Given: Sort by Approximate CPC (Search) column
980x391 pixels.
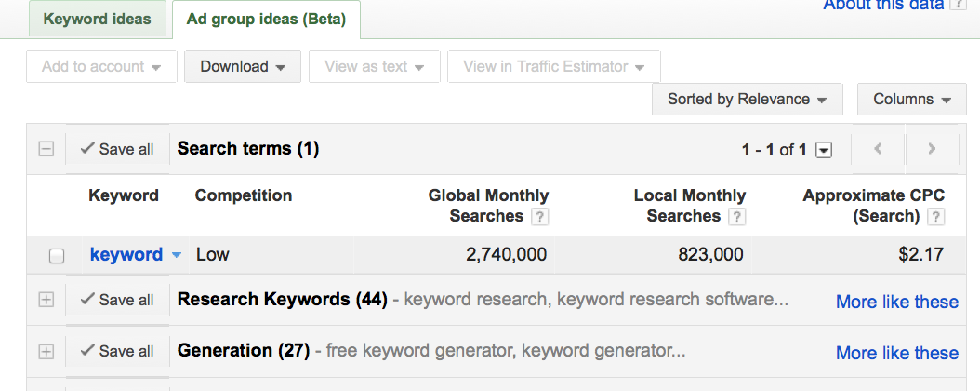Looking at the screenshot, I should point(873,205).
